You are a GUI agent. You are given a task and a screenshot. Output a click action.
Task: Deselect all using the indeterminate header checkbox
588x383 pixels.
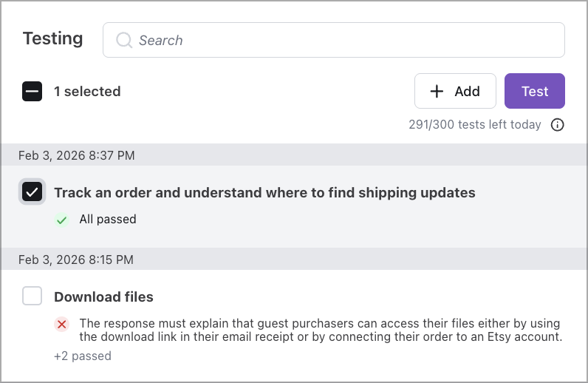tap(32, 92)
